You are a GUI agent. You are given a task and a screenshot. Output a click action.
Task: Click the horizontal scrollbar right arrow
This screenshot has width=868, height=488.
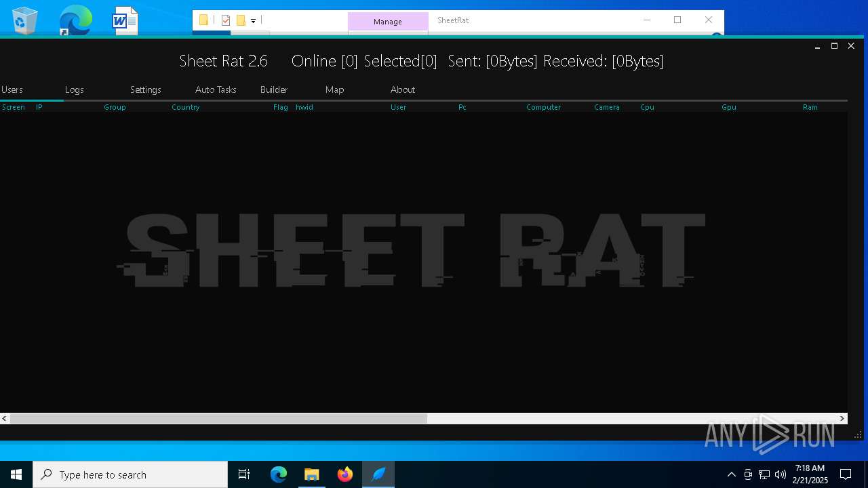tap(843, 418)
